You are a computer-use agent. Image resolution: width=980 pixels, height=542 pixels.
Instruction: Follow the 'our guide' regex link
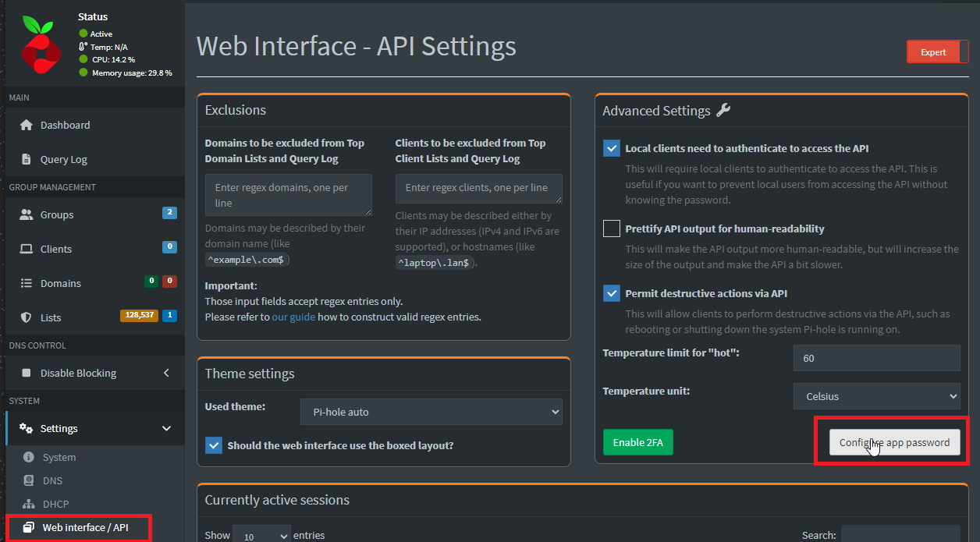[293, 317]
